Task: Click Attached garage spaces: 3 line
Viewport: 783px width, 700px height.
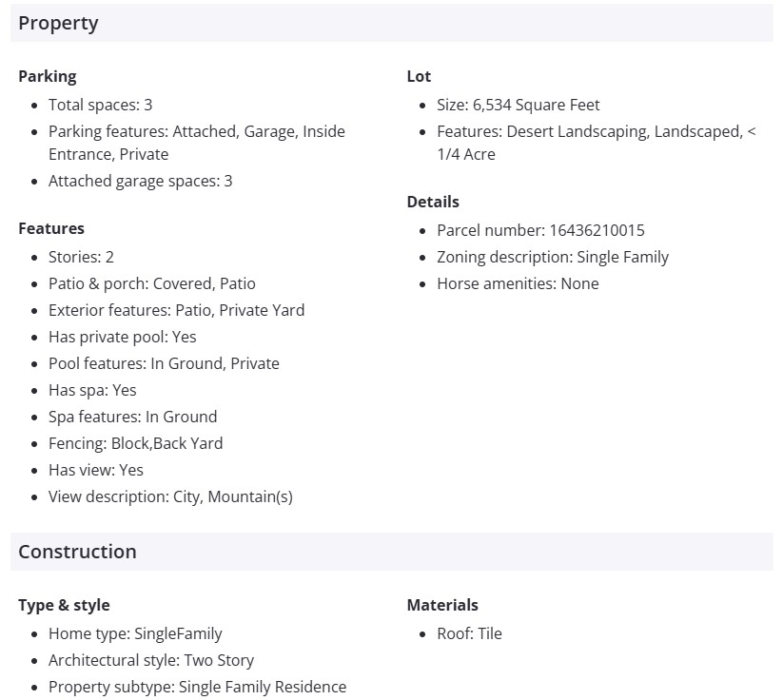Action: tap(140, 181)
